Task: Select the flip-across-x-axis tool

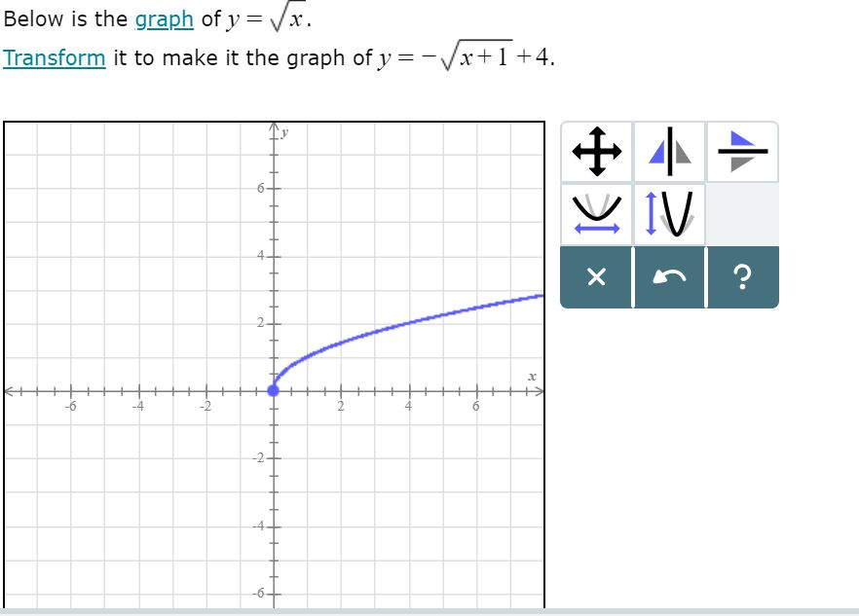Action: (x=740, y=151)
